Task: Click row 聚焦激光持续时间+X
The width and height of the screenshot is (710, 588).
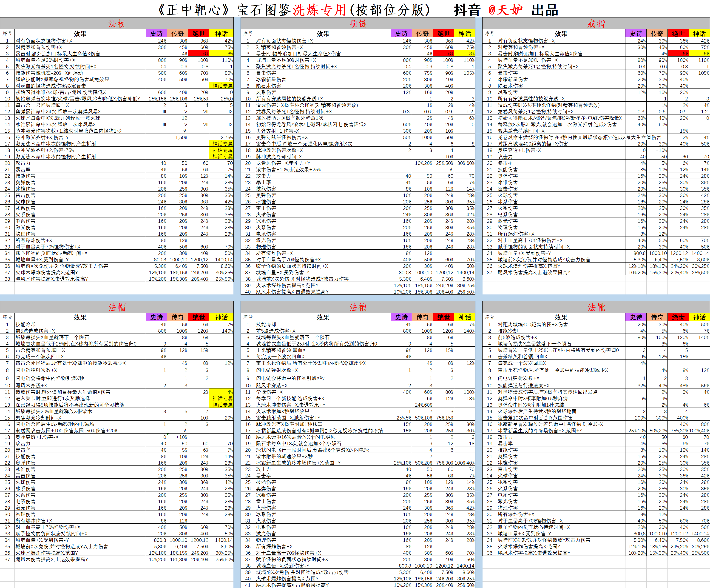Action: click(596, 131)
